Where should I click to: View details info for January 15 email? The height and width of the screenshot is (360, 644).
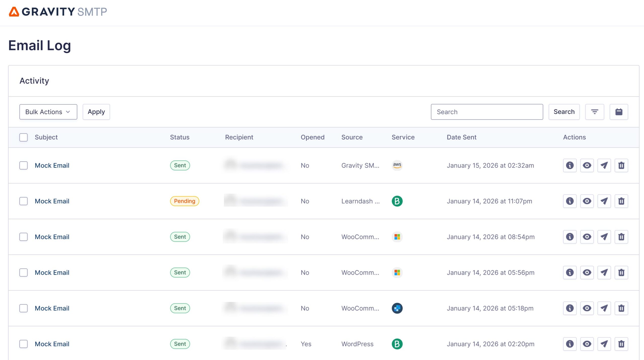point(570,165)
